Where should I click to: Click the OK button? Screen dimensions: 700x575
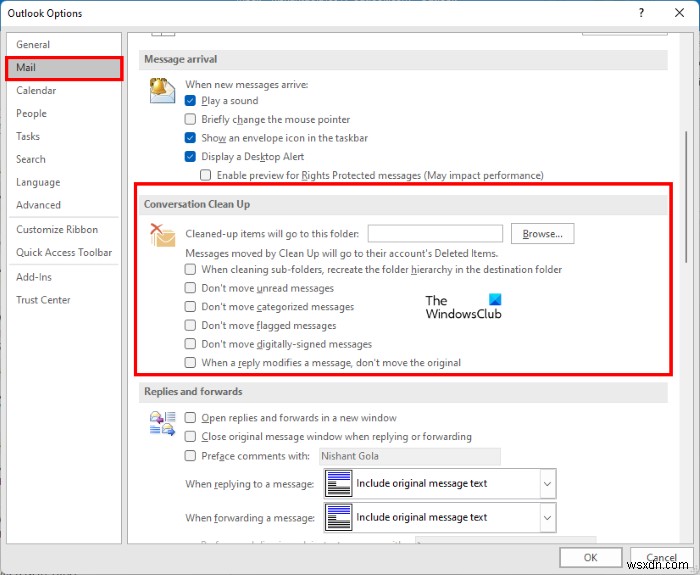click(x=590, y=558)
